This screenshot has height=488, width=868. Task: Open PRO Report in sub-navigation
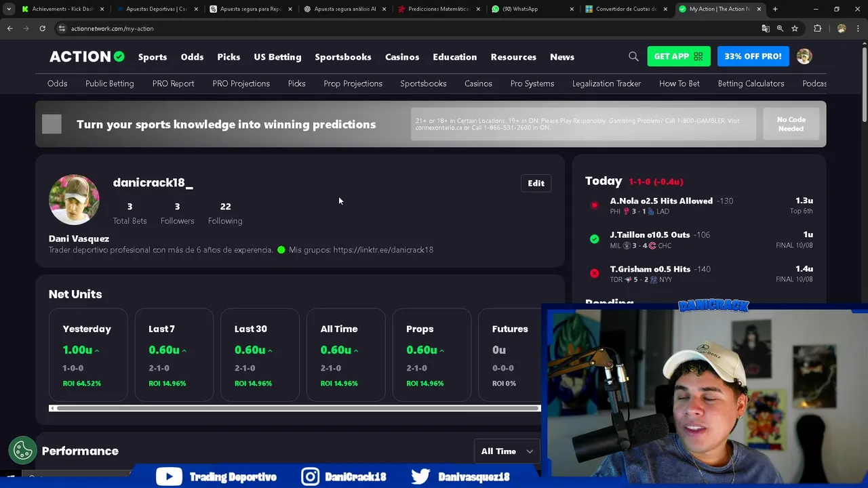tap(174, 83)
